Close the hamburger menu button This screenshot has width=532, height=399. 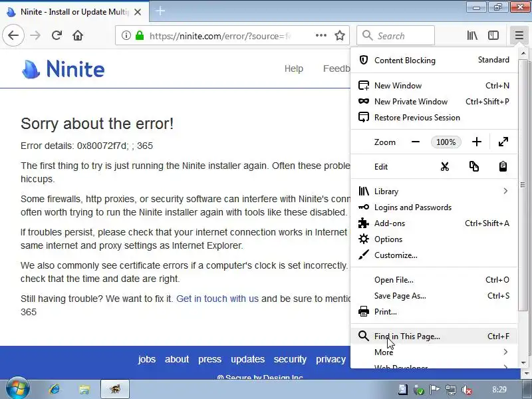click(519, 35)
